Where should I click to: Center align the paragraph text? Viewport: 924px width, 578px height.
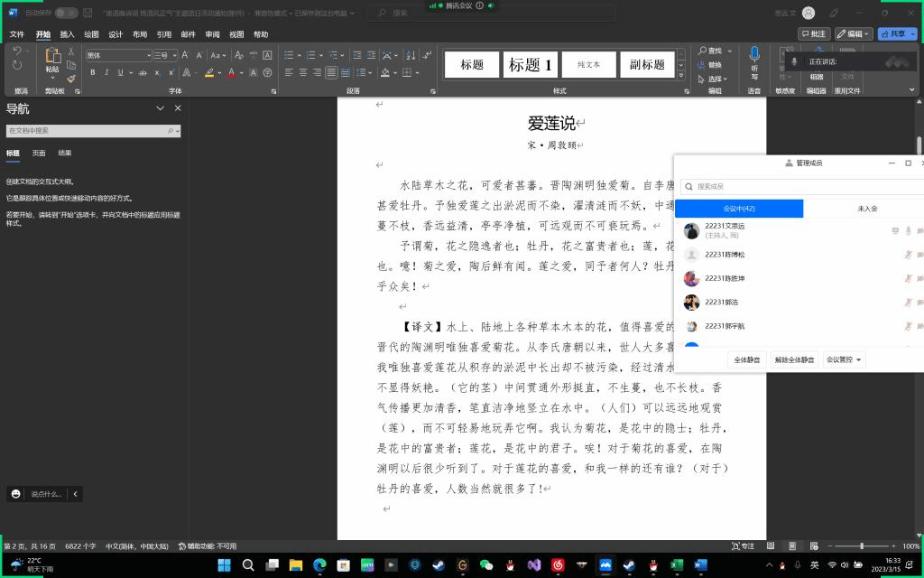tap(303, 72)
